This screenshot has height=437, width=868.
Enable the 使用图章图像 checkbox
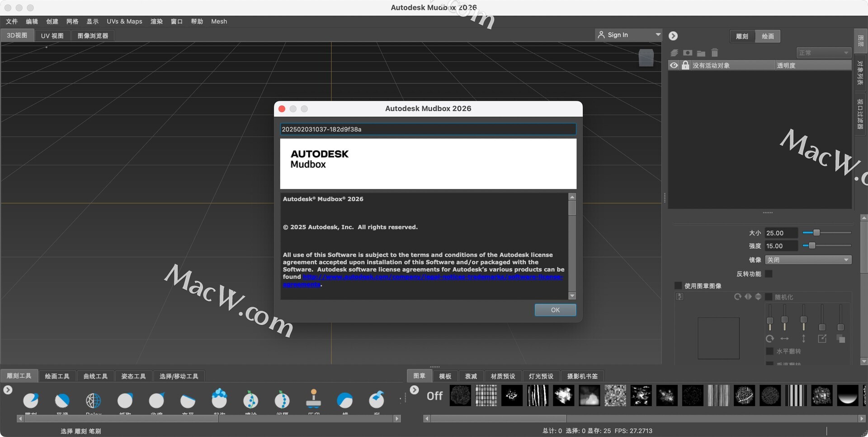pos(678,286)
